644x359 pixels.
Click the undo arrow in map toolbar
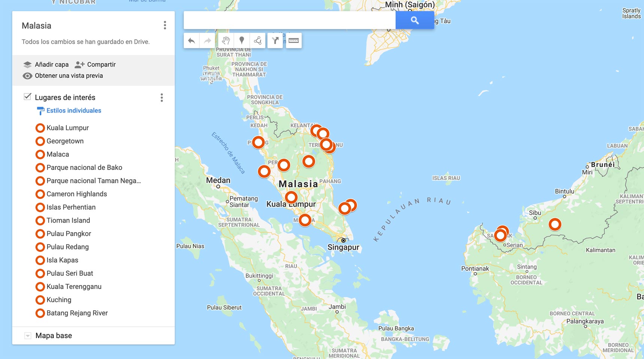tap(192, 41)
